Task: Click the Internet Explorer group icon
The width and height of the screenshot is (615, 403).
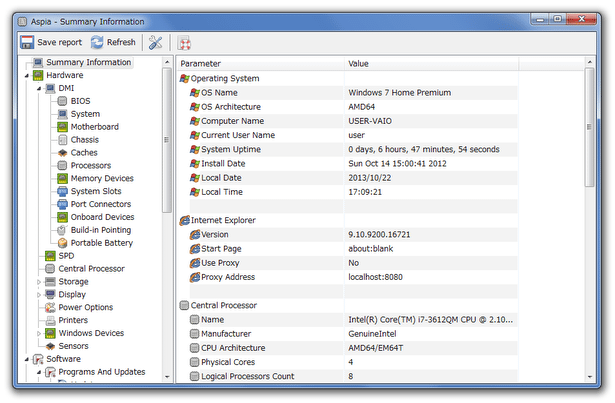Action: (185, 221)
